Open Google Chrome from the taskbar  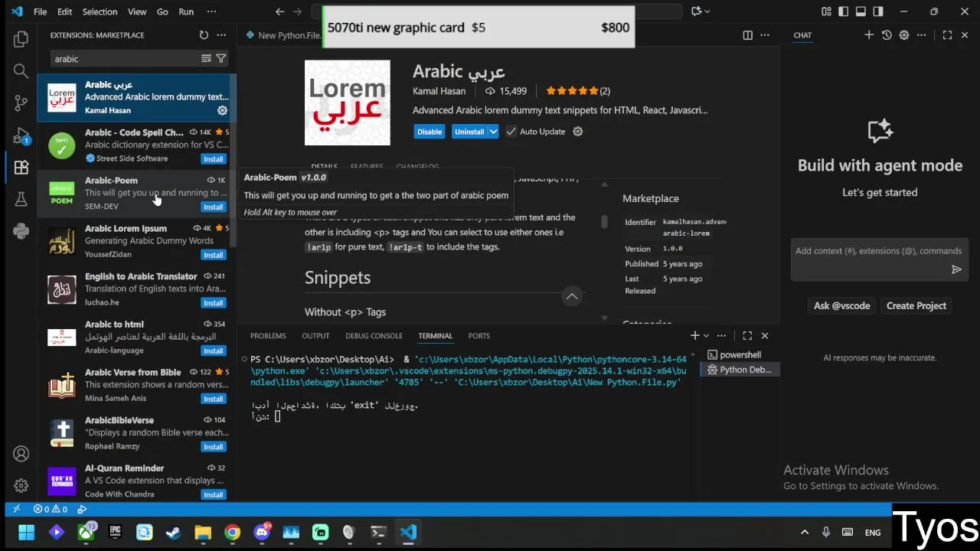232,533
